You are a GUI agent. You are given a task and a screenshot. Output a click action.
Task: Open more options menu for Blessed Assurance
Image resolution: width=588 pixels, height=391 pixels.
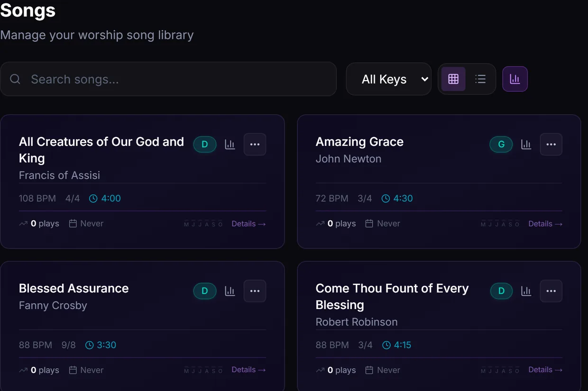tap(255, 291)
